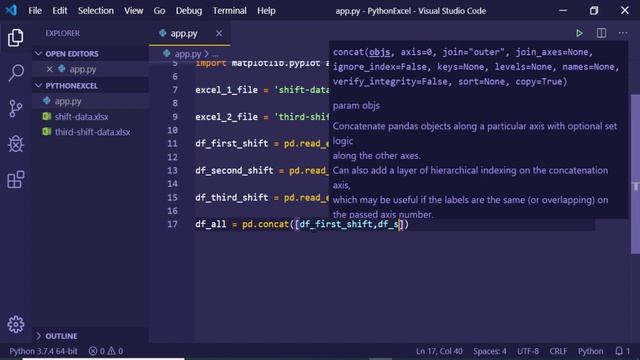The height and width of the screenshot is (360, 640).
Task: Click excel_1_file on line 7
Action: 227,90
